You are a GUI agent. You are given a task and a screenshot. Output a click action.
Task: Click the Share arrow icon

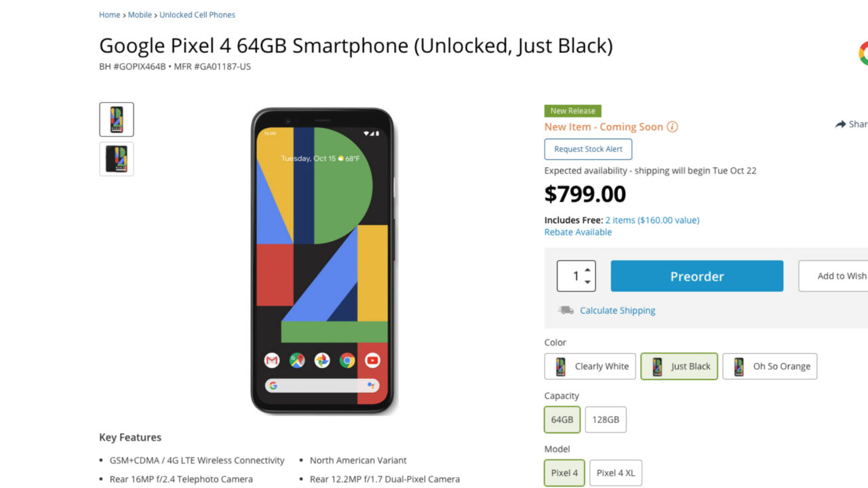(840, 124)
